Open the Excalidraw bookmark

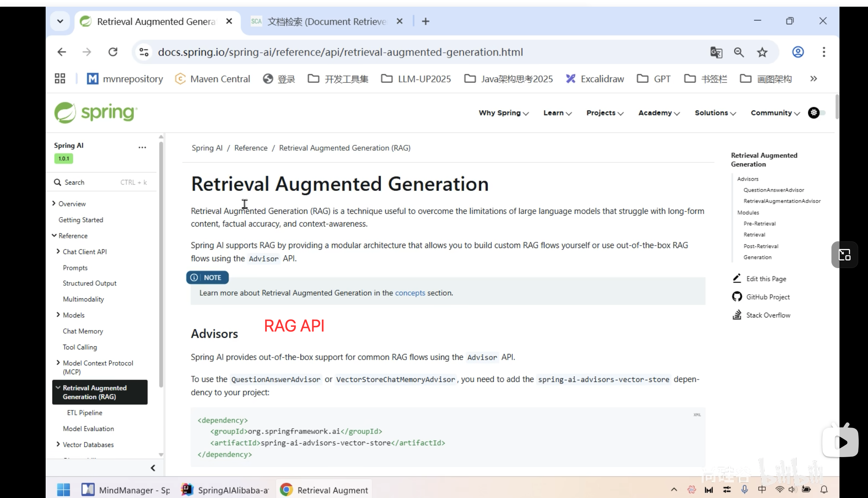[595, 79]
